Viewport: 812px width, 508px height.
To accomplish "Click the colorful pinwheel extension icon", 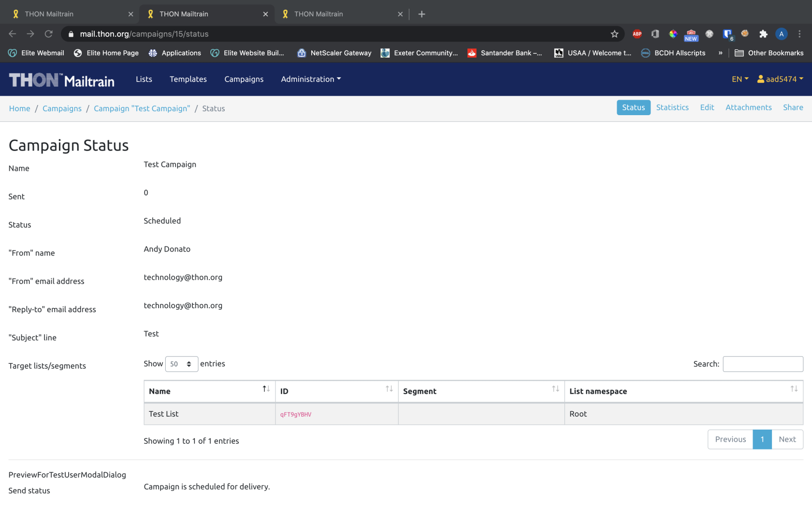I will tap(673, 34).
